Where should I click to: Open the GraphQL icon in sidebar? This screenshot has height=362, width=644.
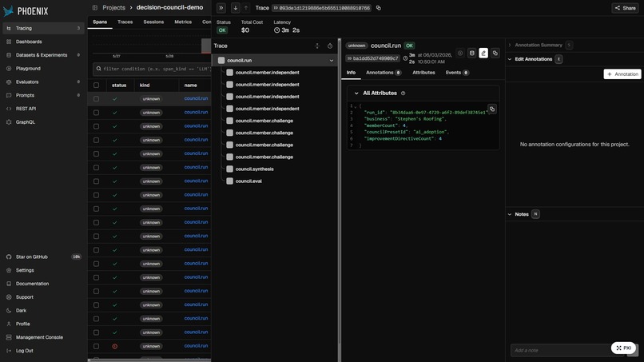[9, 122]
